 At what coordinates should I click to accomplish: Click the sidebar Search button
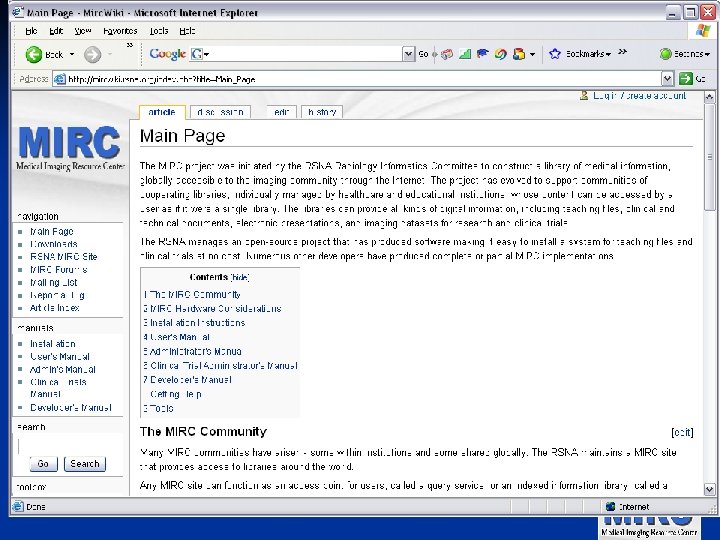(x=84, y=464)
